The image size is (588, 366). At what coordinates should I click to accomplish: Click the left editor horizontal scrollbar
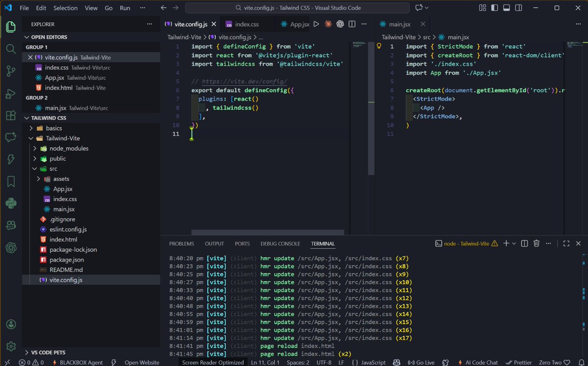point(268,232)
